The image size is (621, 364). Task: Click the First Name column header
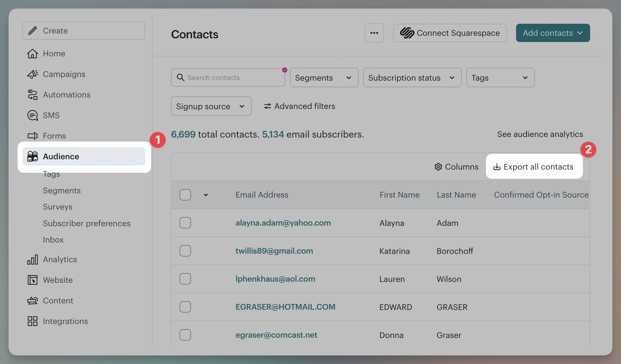click(x=399, y=195)
